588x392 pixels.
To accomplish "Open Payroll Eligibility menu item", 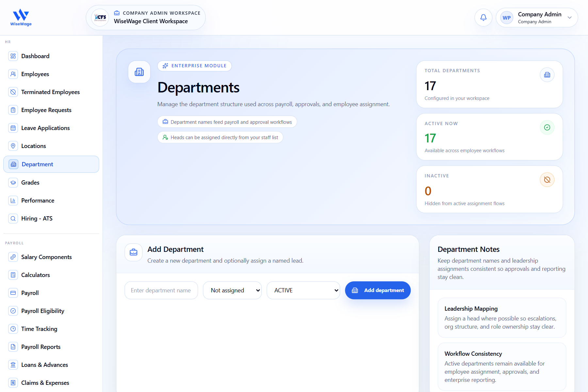I will pyautogui.click(x=51, y=311).
